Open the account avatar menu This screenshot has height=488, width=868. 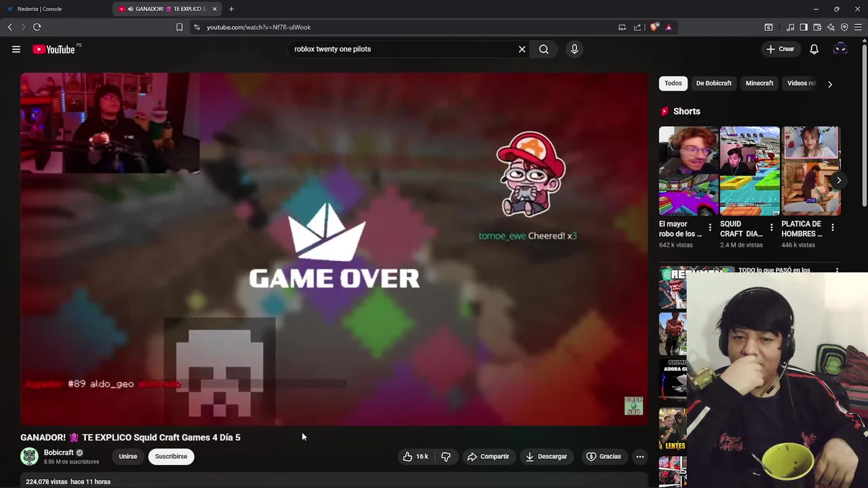tap(840, 49)
